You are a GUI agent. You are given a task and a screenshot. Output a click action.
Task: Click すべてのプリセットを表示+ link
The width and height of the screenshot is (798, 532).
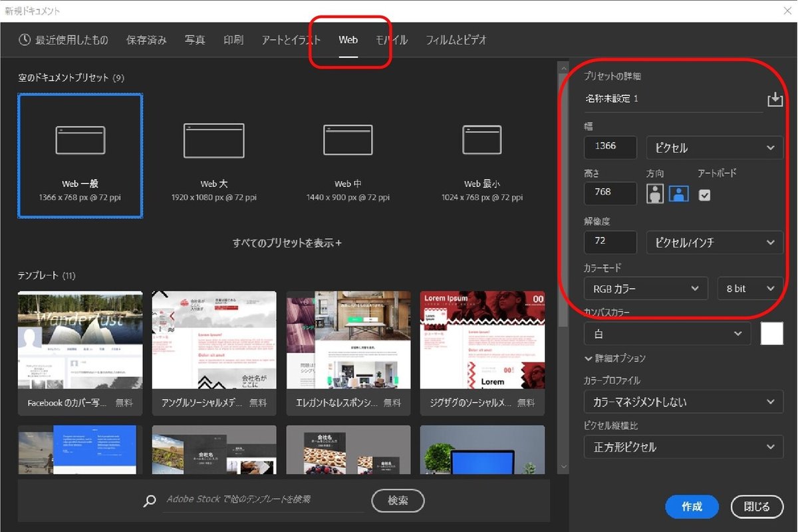287,243
